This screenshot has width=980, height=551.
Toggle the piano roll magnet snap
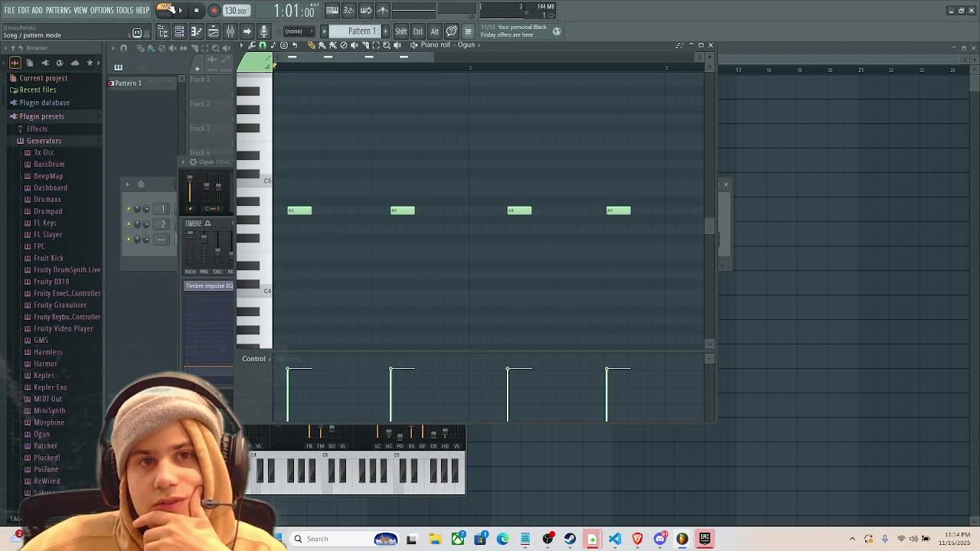coord(263,45)
